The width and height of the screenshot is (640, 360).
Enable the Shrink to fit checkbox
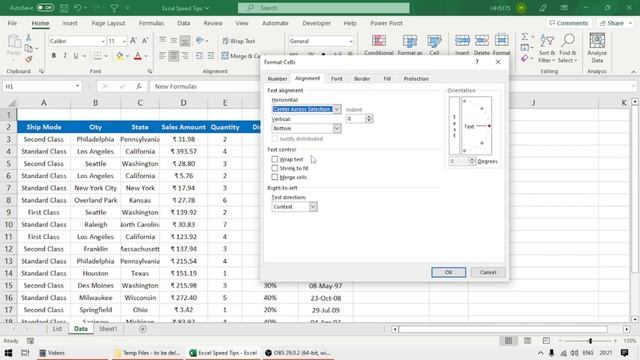(x=275, y=168)
